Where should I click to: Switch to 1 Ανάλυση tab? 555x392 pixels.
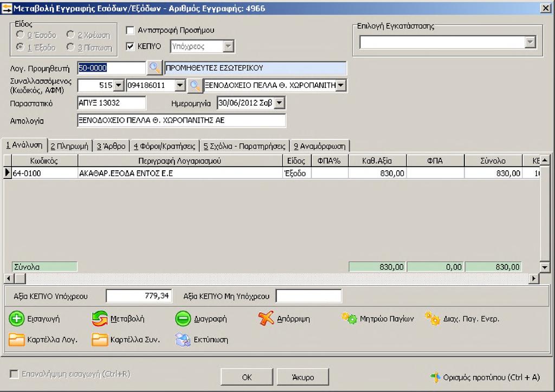coord(24,145)
